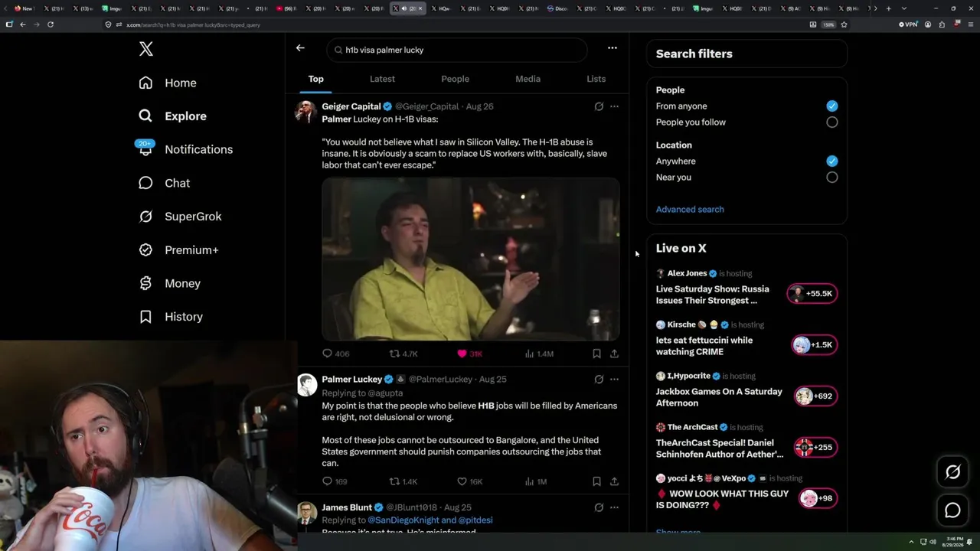Open the Home icon in the sidebar
The width and height of the screenshot is (980, 551).
[x=145, y=83]
